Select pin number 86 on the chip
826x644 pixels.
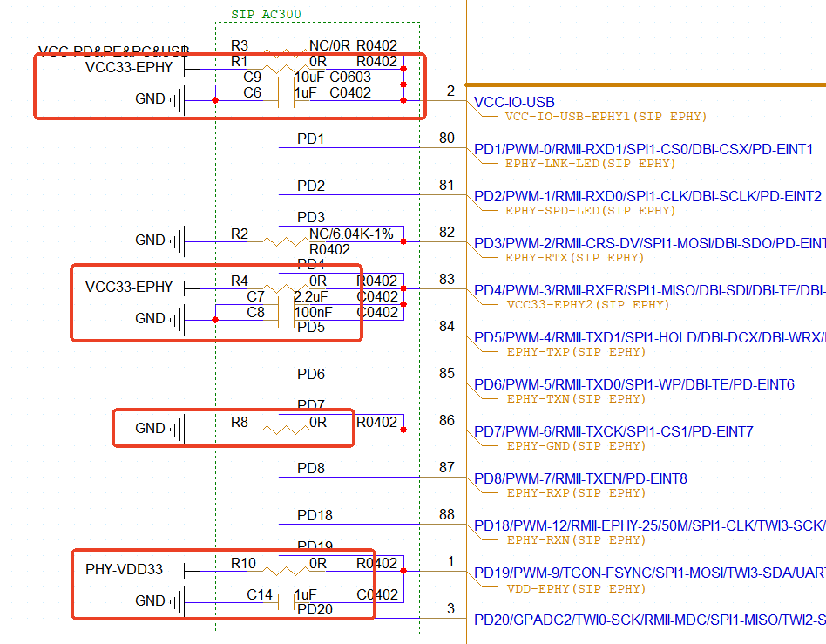[447, 421]
